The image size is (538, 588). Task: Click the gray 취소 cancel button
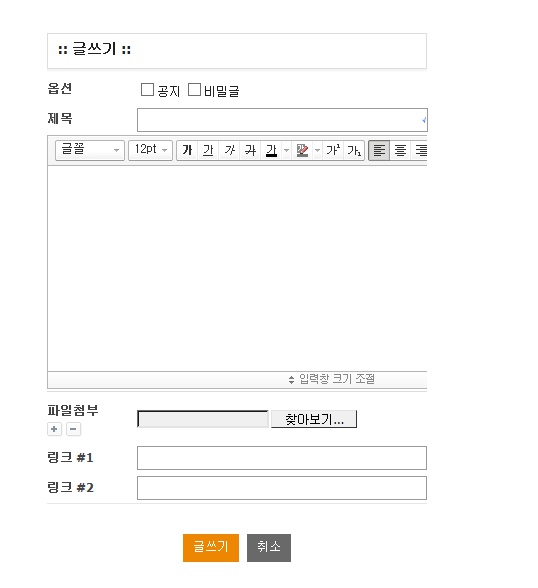click(x=269, y=548)
